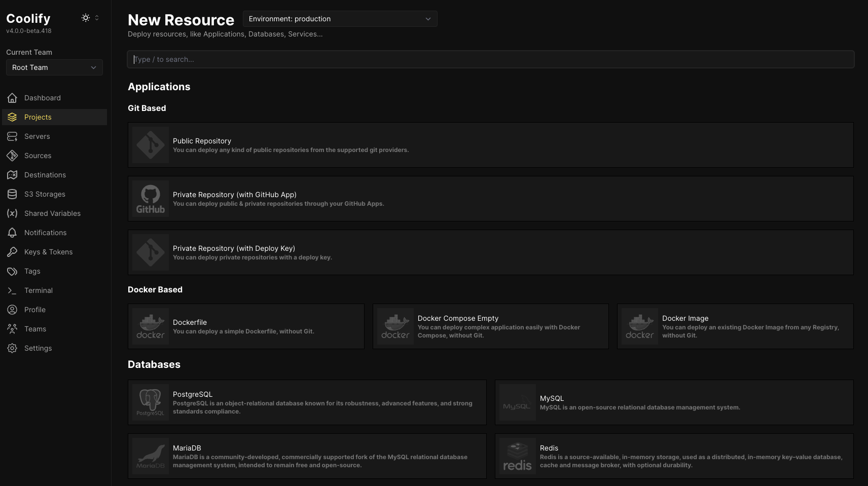This screenshot has height=486, width=868.
Task: Click the Docker Image whale logo
Action: click(x=640, y=326)
